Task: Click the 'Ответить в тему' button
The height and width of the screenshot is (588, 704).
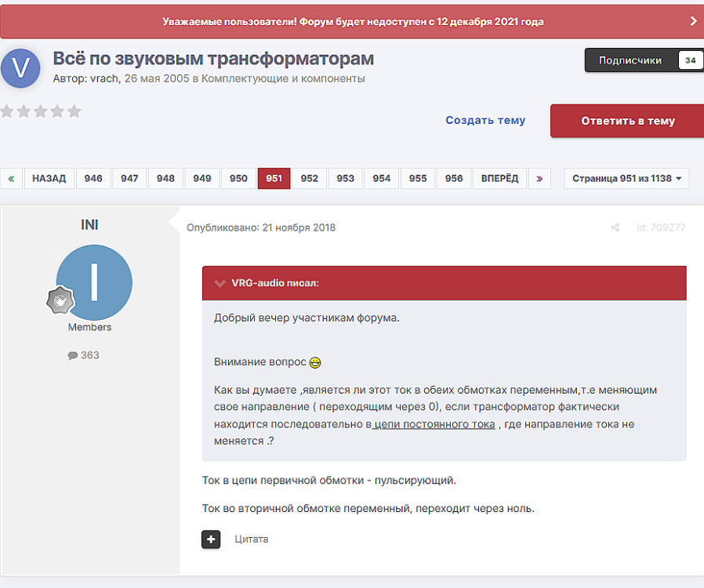Action: pos(627,121)
